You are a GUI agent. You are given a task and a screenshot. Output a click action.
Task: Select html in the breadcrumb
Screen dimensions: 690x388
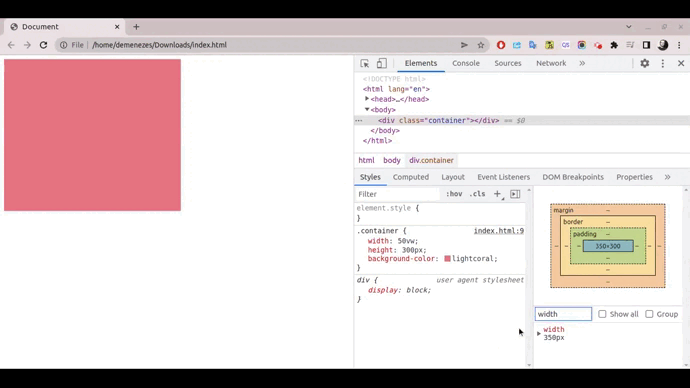tap(366, 160)
